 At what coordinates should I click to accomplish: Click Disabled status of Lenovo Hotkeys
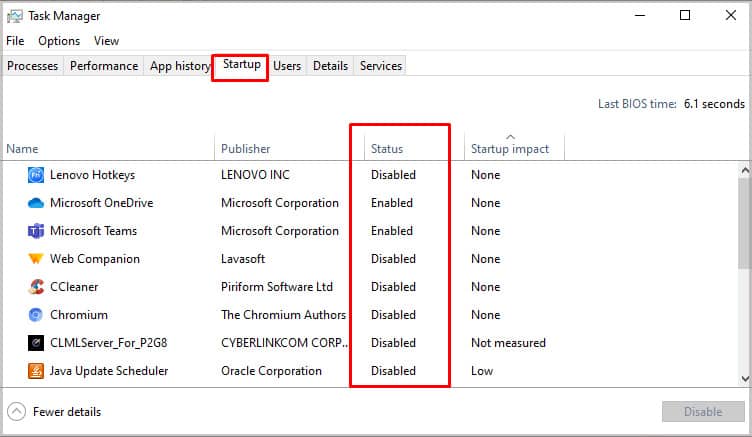pos(393,175)
